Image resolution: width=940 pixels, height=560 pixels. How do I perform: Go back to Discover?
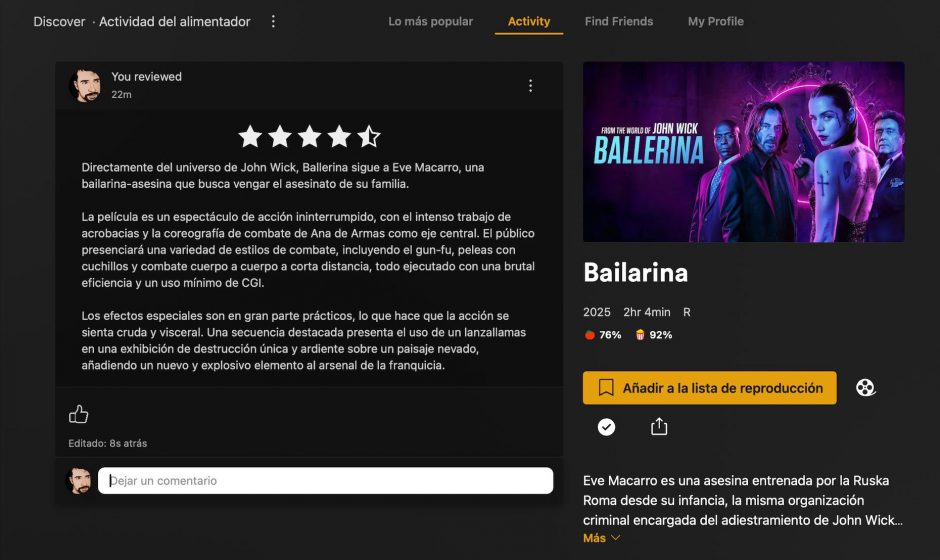tap(59, 22)
